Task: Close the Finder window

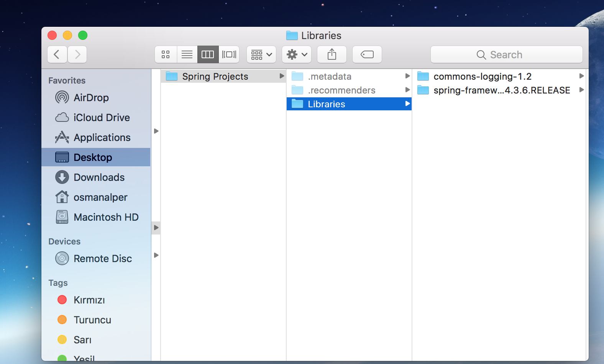Action: coord(52,35)
